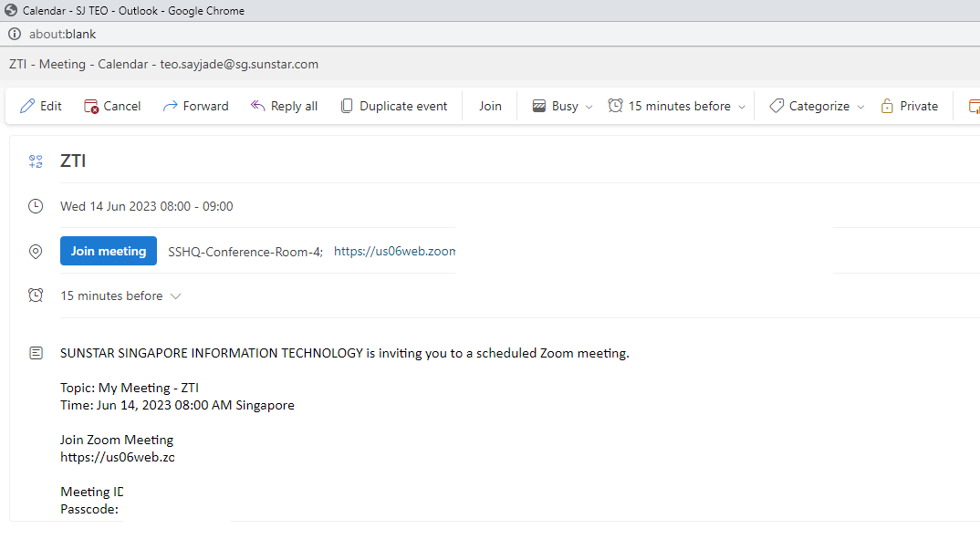The image size is (980, 560).
Task: Click the Private lock icon
Action: pos(887,106)
